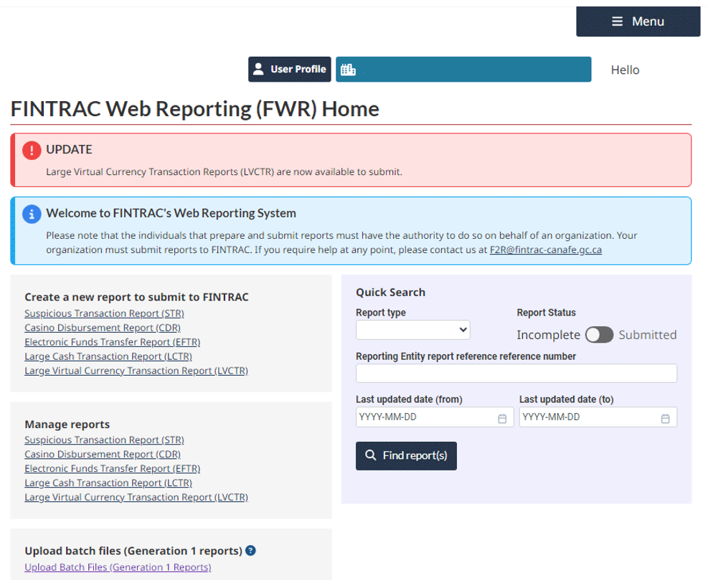Open calendar picker for Last updated (to)
The height and width of the screenshot is (588, 708).
[x=665, y=418]
